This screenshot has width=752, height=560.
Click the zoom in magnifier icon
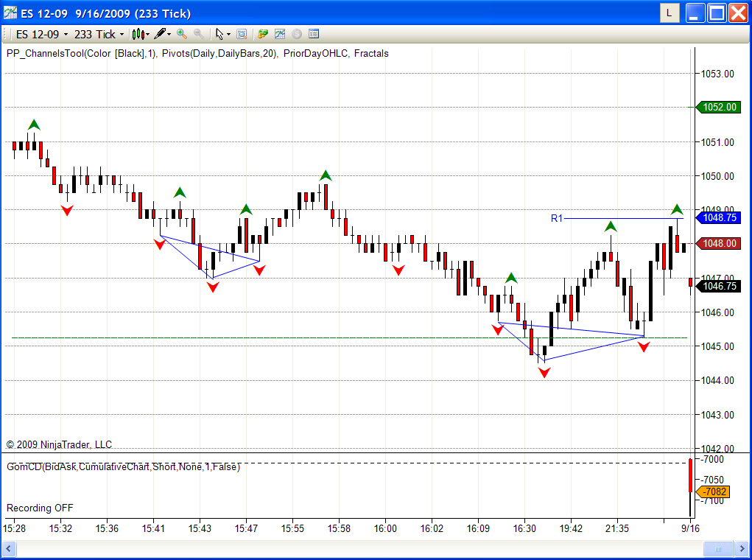(182, 34)
